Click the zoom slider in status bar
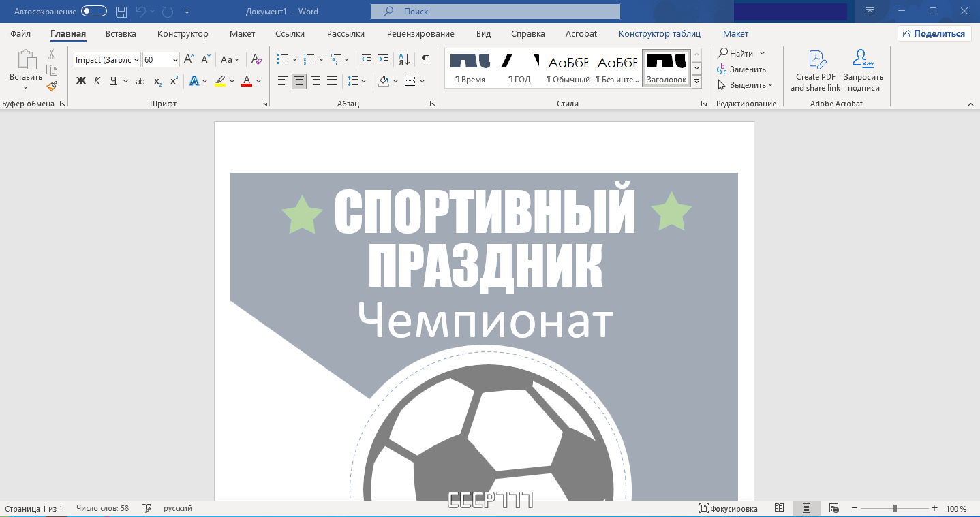Viewport: 980px width, 517px height. click(x=894, y=509)
